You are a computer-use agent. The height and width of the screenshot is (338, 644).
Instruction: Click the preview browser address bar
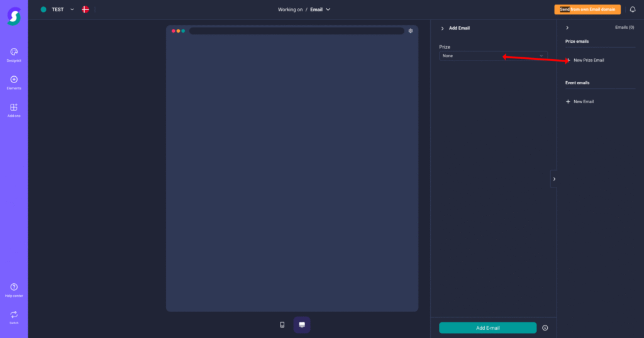[297, 31]
